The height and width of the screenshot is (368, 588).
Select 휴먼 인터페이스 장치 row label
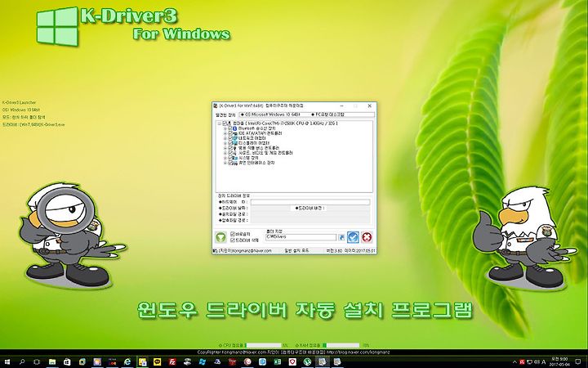(257, 163)
